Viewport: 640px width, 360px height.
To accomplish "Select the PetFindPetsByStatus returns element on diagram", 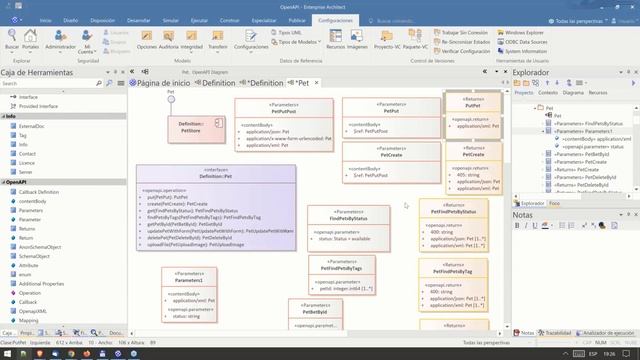I will [453, 226].
